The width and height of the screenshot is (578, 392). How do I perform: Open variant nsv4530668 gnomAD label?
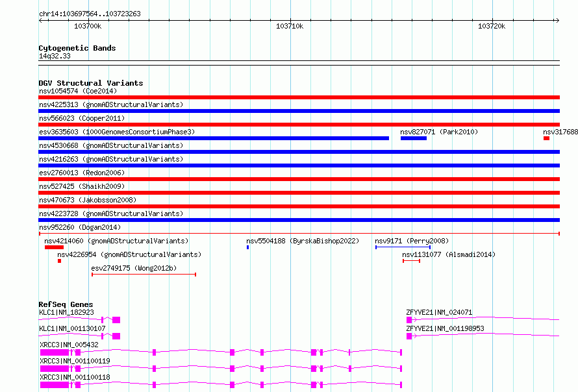(111, 145)
